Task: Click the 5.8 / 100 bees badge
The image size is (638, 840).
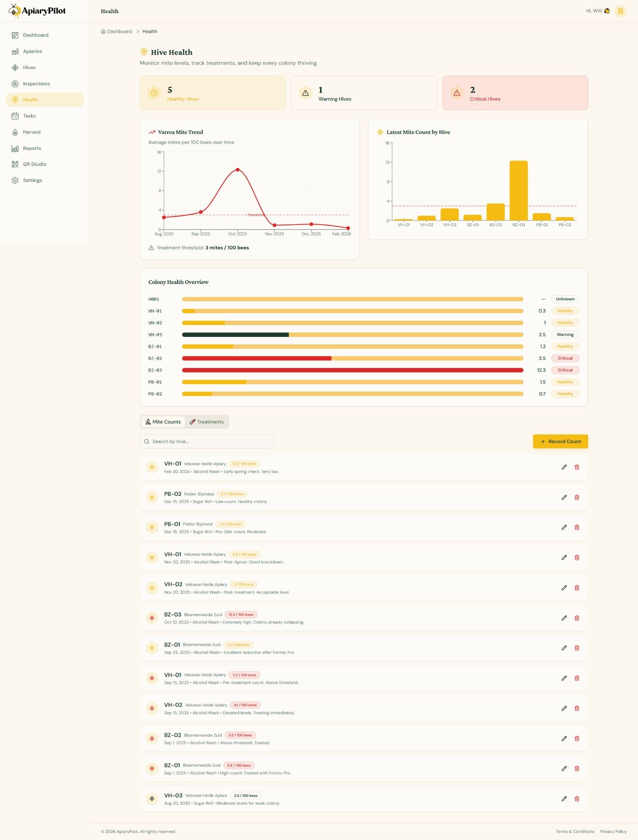Action: coord(239,766)
